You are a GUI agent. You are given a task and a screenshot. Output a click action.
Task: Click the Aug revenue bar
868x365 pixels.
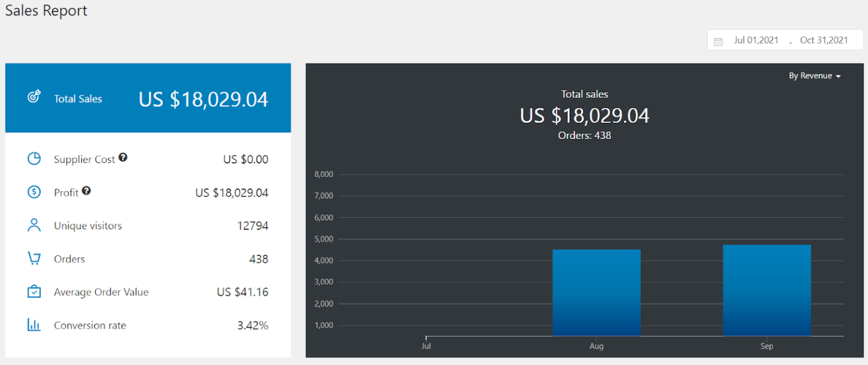click(x=597, y=292)
